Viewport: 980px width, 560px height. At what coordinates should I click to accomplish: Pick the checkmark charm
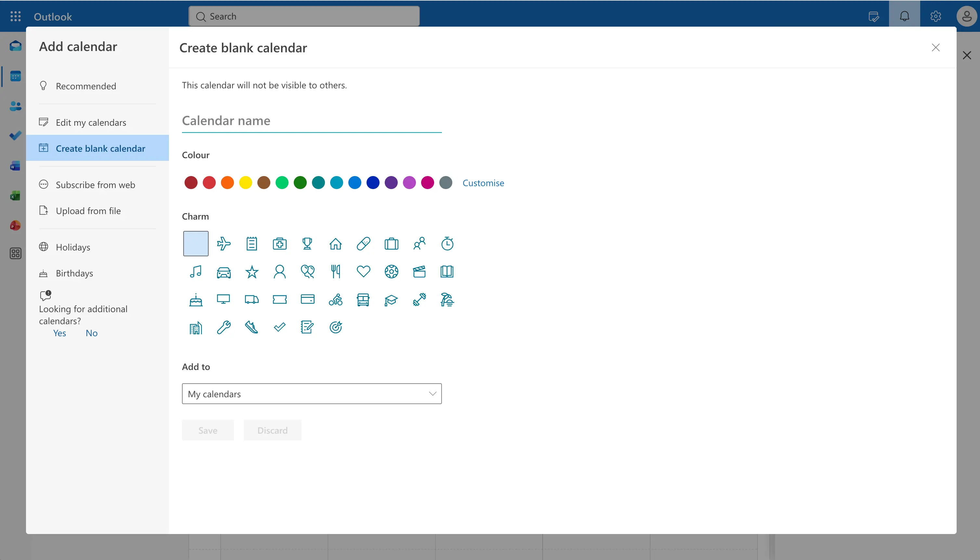tap(280, 327)
